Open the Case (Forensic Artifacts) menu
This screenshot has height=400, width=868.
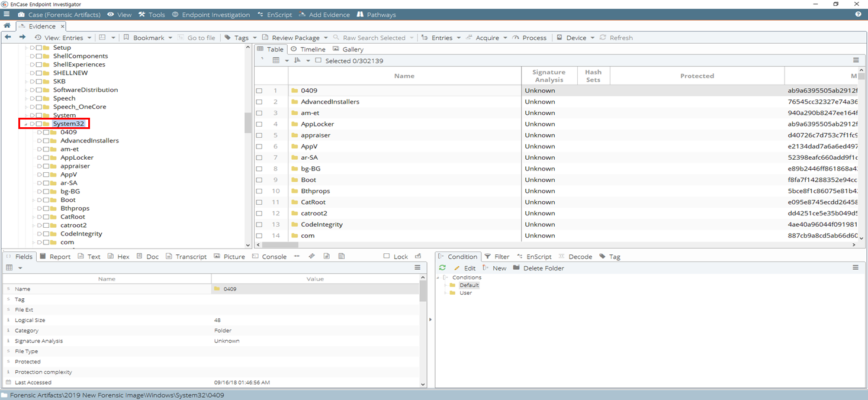pyautogui.click(x=59, y=14)
